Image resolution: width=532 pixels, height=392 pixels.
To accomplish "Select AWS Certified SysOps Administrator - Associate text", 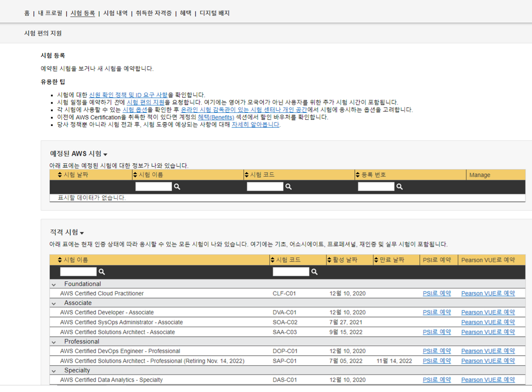I will coord(122,322).
